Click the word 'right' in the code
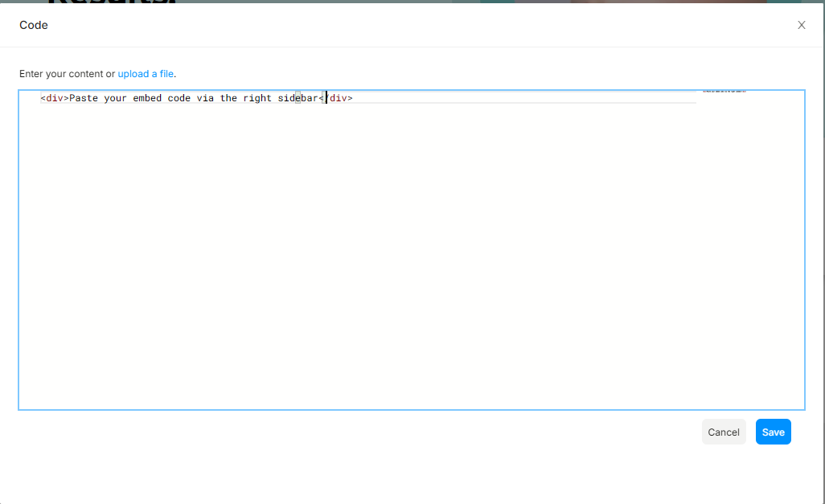 click(x=257, y=98)
